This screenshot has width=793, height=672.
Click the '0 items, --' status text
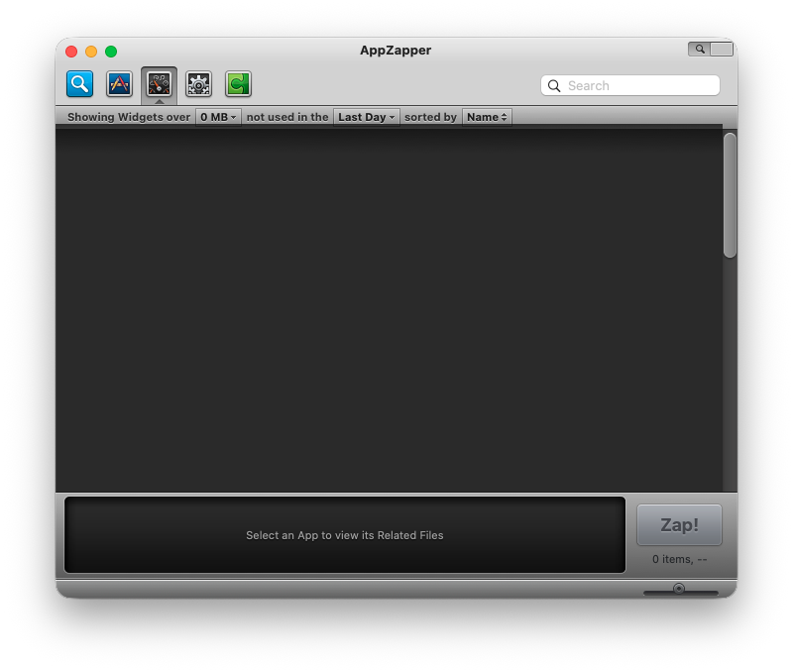[679, 559]
